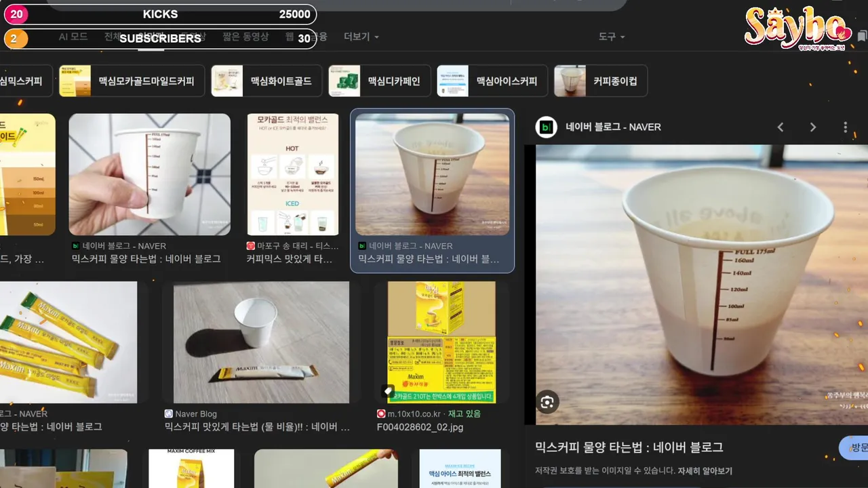The width and height of the screenshot is (868, 488).
Task: Open Maxim Coffee Mix bag thumbnail
Action: coord(191,468)
